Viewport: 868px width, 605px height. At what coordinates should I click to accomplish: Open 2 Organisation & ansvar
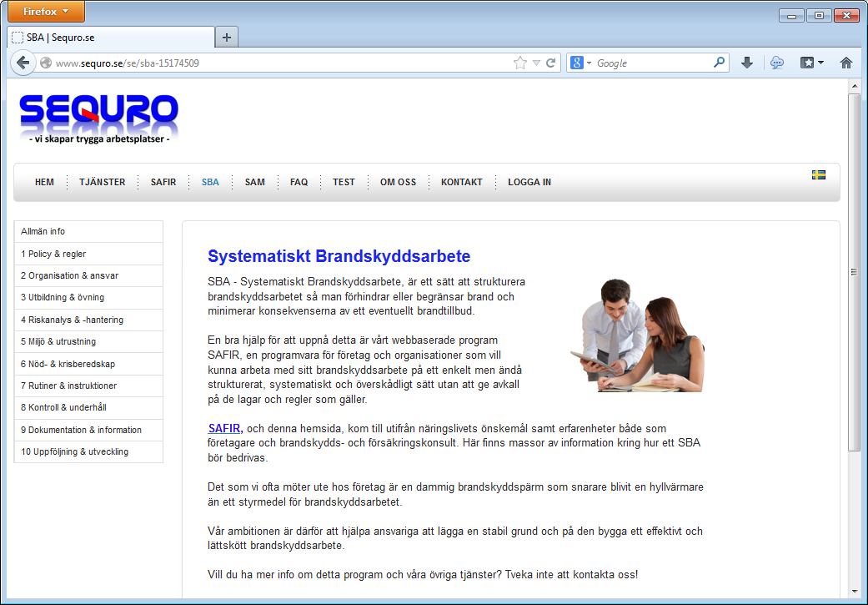click(x=88, y=275)
